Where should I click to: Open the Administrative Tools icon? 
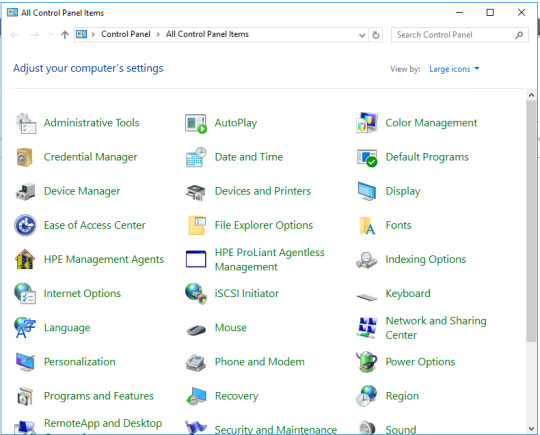(x=25, y=123)
